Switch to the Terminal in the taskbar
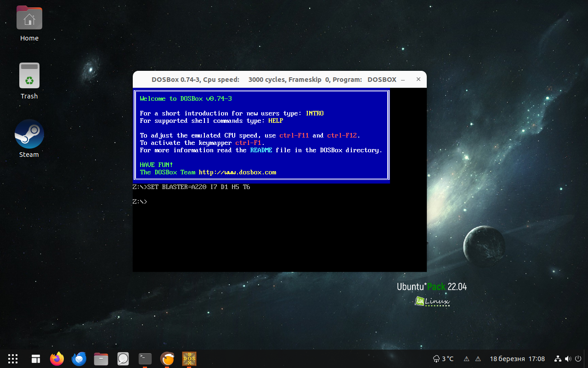Screen dimensions: 588x368 (145, 358)
